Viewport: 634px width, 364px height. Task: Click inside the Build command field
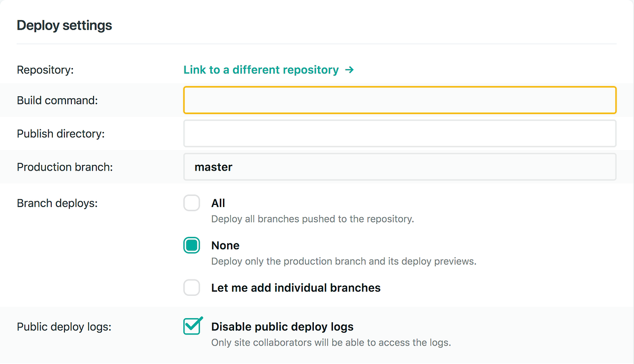click(400, 100)
